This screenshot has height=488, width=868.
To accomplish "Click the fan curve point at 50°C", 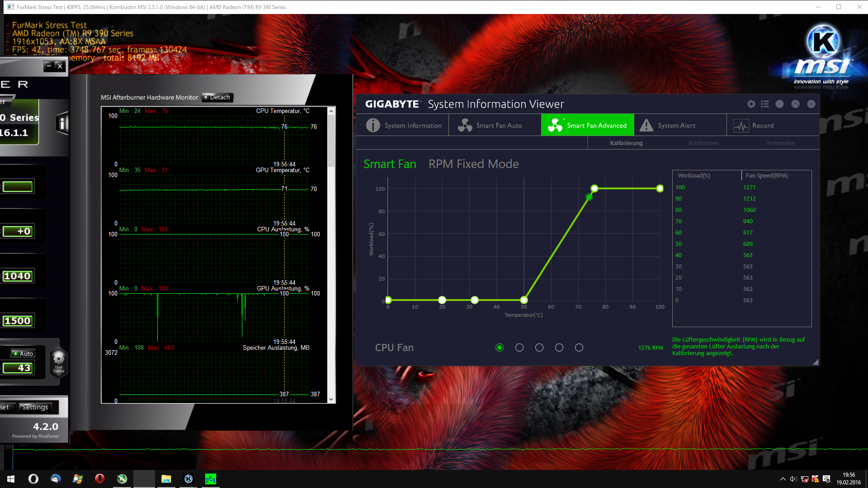I will coord(524,300).
